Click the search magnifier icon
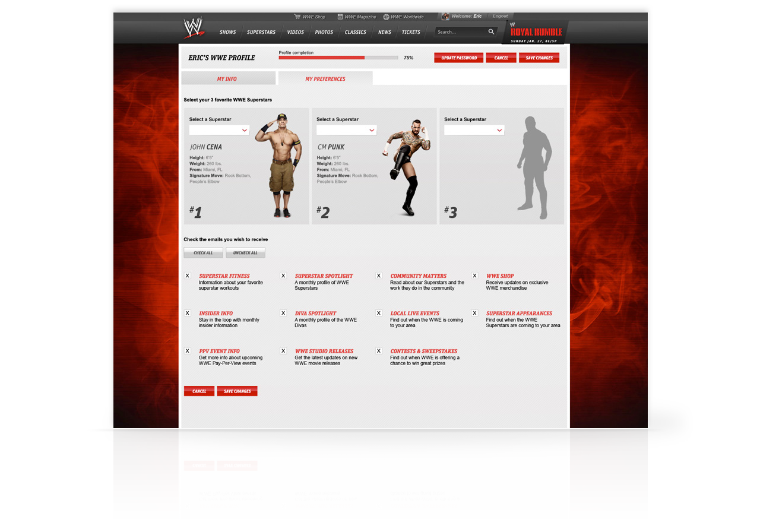 pyautogui.click(x=492, y=31)
